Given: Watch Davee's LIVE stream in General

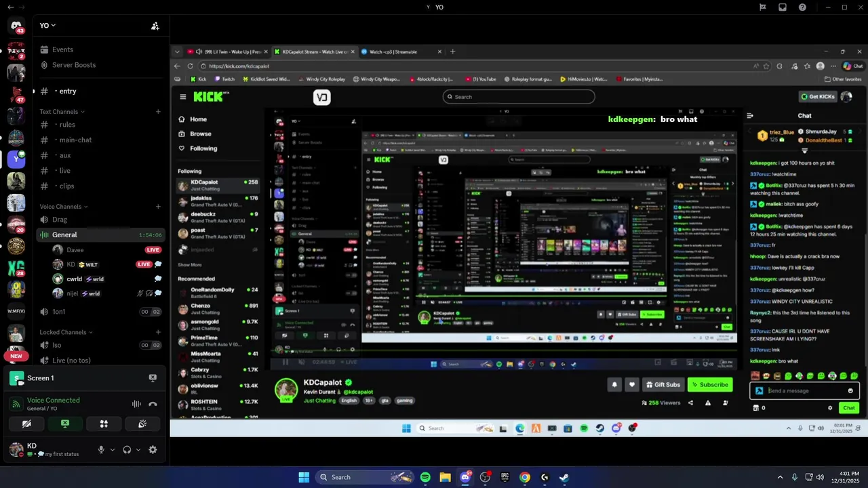Looking at the screenshot, I should click(x=153, y=250).
